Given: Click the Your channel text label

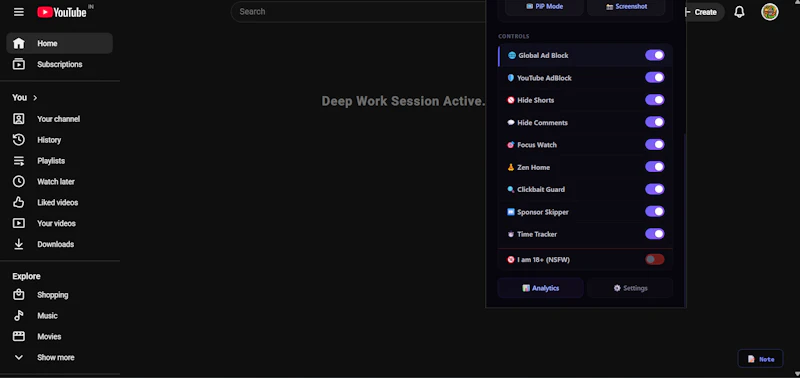Looking at the screenshot, I should click(x=59, y=119).
